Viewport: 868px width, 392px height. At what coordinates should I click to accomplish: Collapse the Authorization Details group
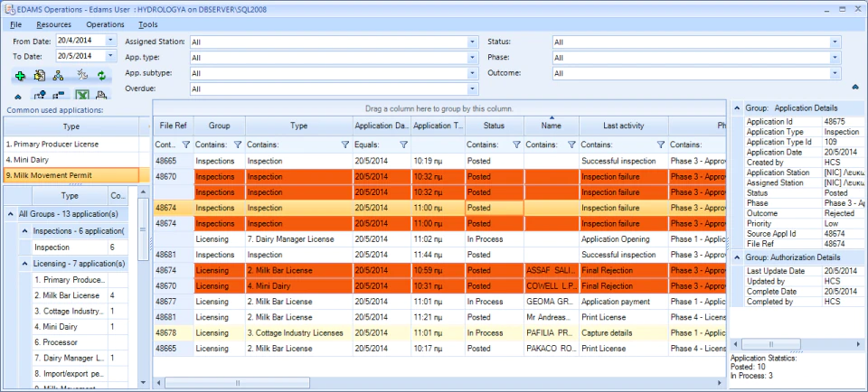click(x=737, y=257)
